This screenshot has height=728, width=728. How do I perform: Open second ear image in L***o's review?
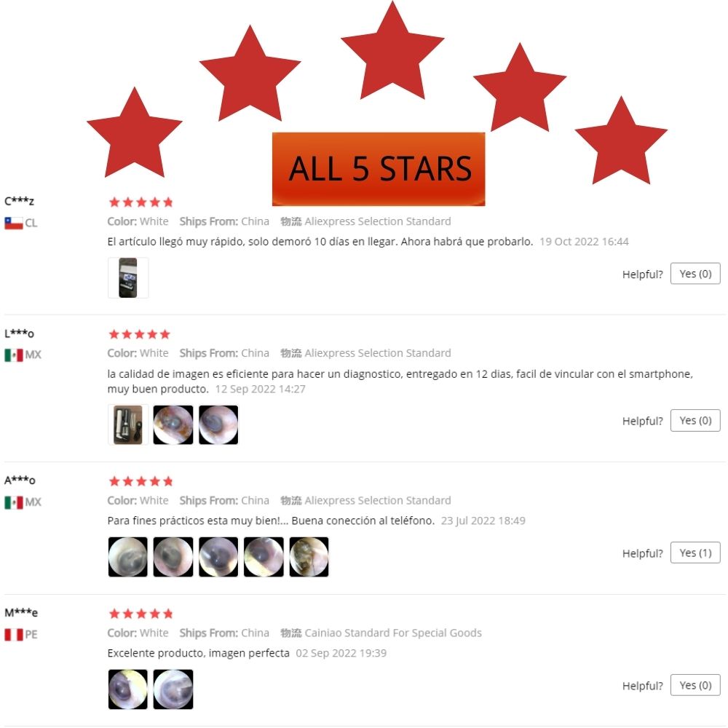(x=173, y=425)
